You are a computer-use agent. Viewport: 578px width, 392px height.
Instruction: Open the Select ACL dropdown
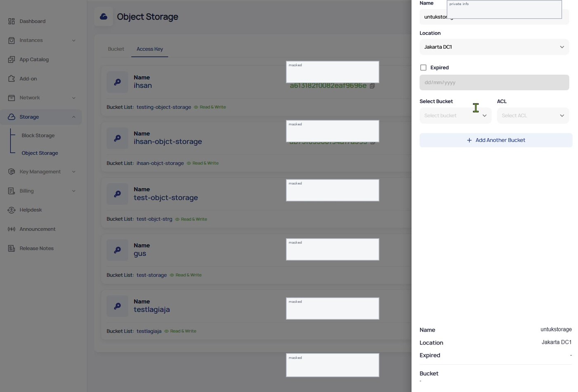(533, 116)
